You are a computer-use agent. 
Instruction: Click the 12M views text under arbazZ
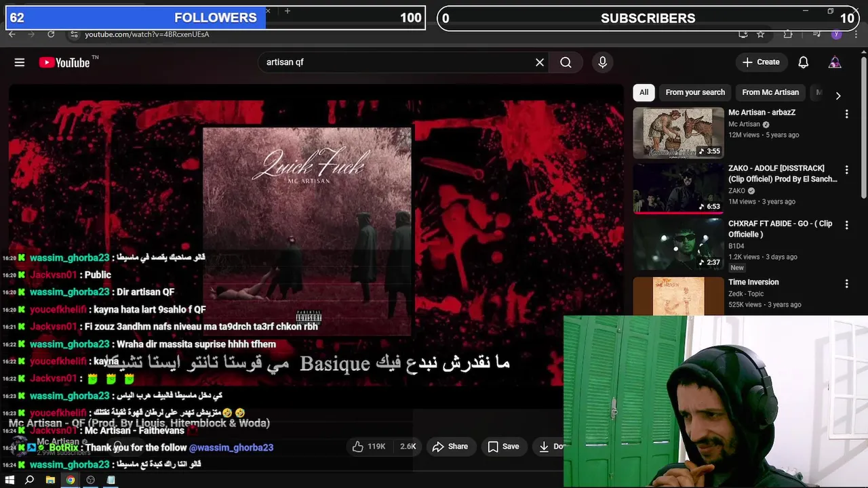[744, 135]
